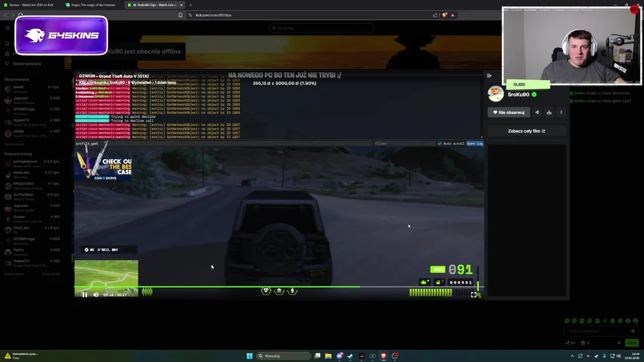Viewport: 644px width, 362px height.
Task: Click the Kick search field Wyszukaj
Action: pyautogui.click(x=322, y=28)
